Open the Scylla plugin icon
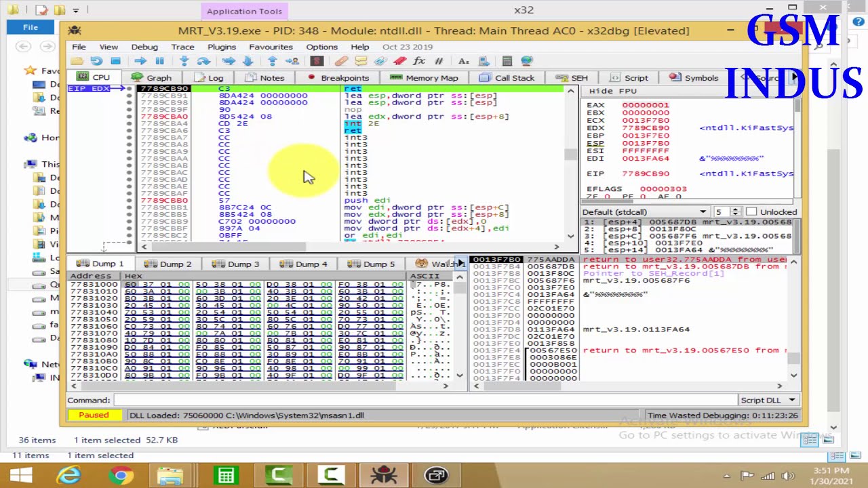868x488 pixels. (316, 61)
